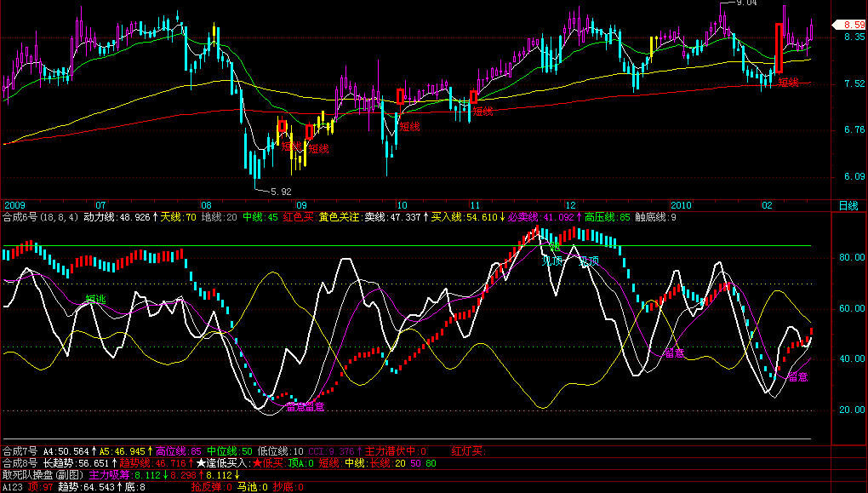Click the 趋势线:46.716 value
Viewport: 868px width, 493px height.
[x=153, y=462]
